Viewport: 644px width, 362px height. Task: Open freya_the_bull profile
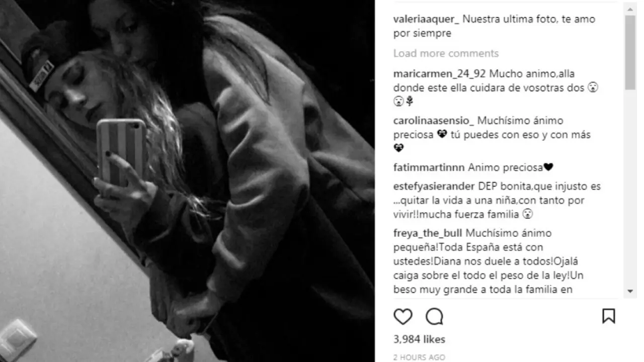(x=428, y=233)
